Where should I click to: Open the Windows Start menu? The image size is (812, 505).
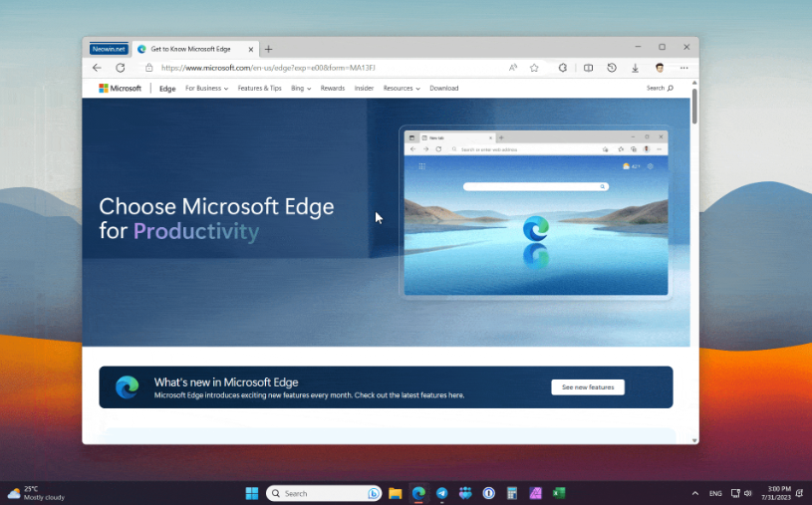tap(252, 493)
